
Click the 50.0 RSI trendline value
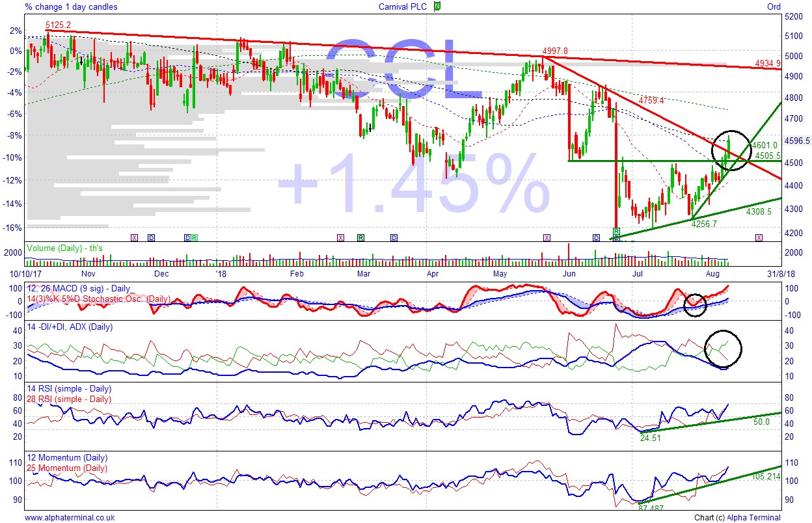coord(762,422)
